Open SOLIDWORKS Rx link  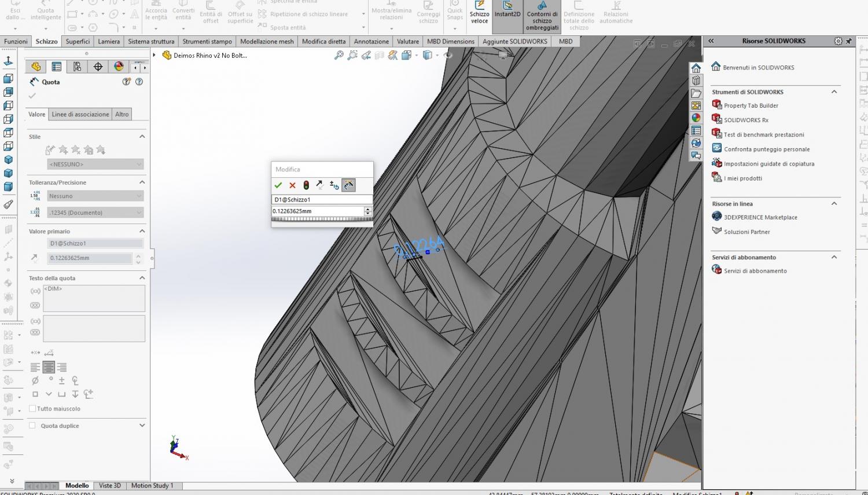click(746, 120)
